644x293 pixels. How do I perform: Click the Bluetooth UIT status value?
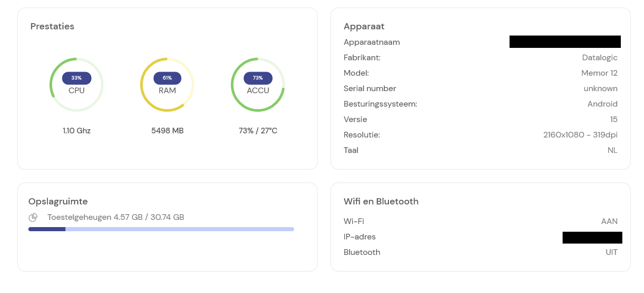pyautogui.click(x=611, y=252)
